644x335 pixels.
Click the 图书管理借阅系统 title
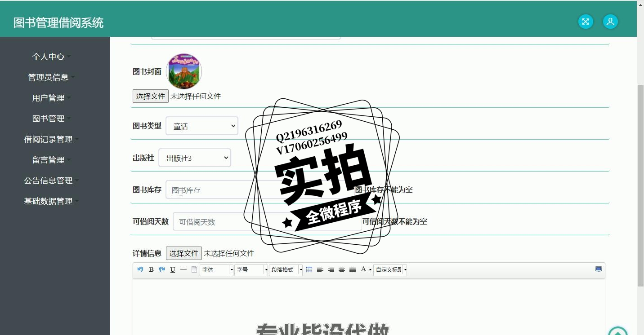pyautogui.click(x=58, y=22)
